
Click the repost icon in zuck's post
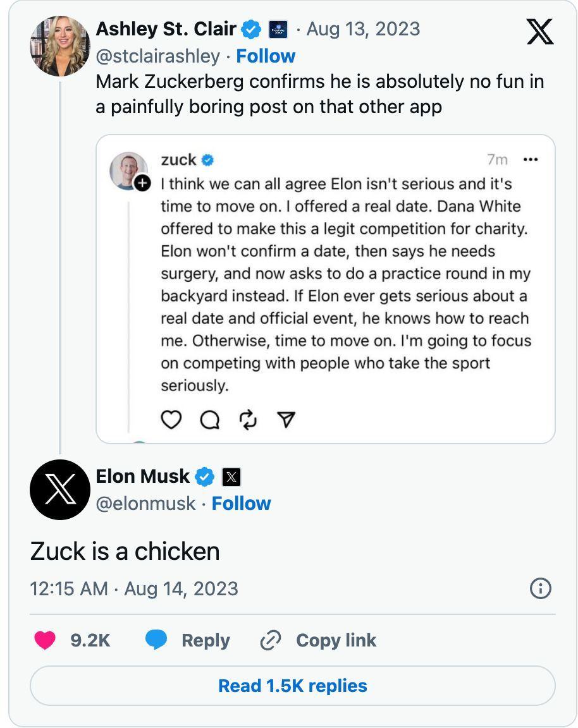[x=249, y=420]
